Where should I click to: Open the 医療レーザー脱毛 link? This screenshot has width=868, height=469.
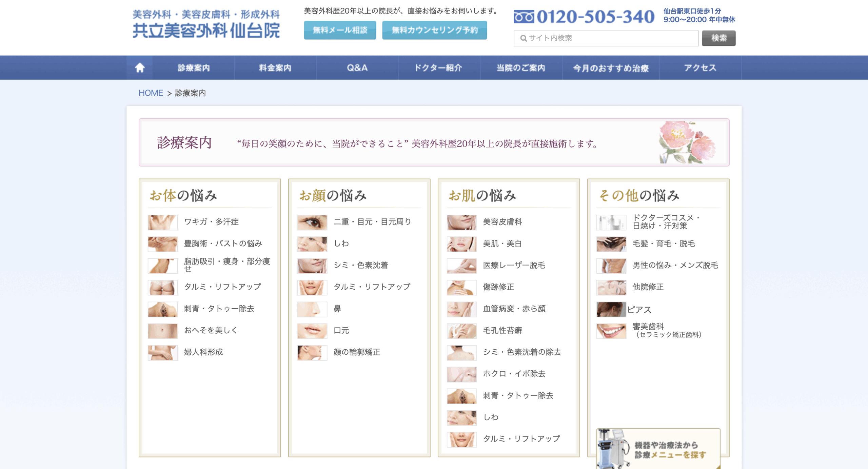(514, 266)
